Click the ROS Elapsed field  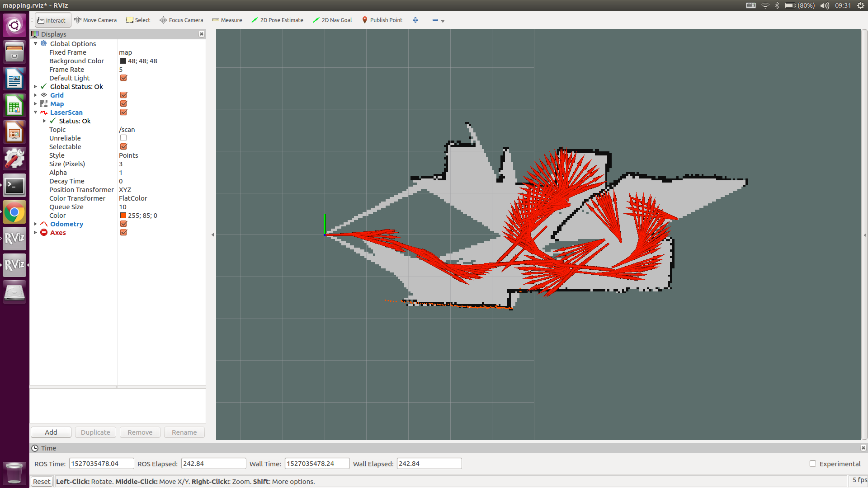click(213, 464)
